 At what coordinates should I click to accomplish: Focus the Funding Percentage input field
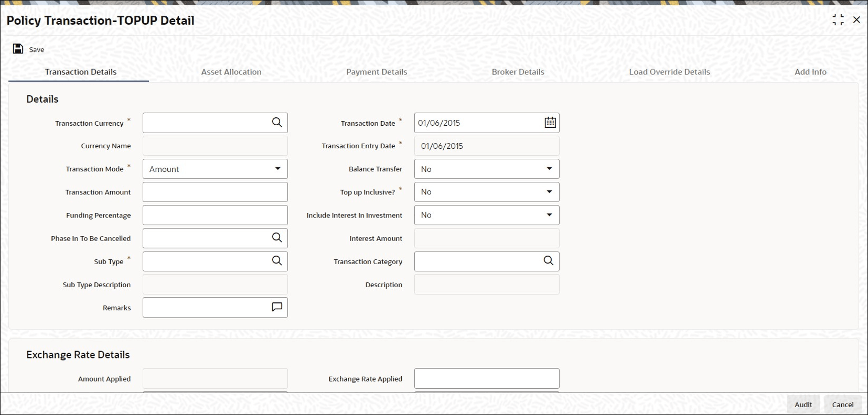(x=215, y=215)
